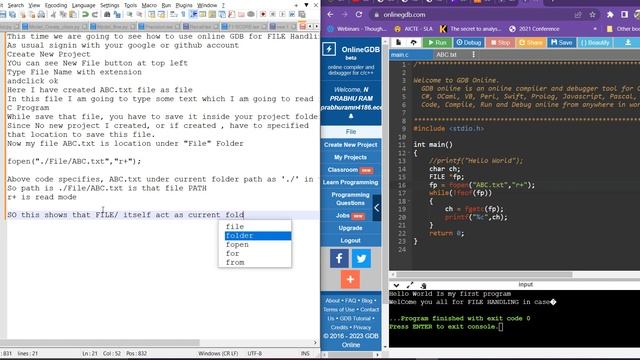Click the green Run button
The width and height of the screenshot is (640, 360).
437,42
